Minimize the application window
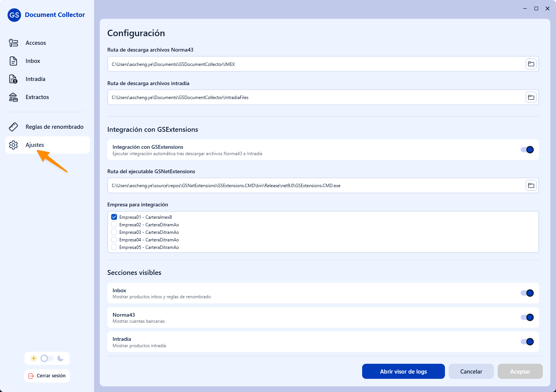 (x=525, y=8)
